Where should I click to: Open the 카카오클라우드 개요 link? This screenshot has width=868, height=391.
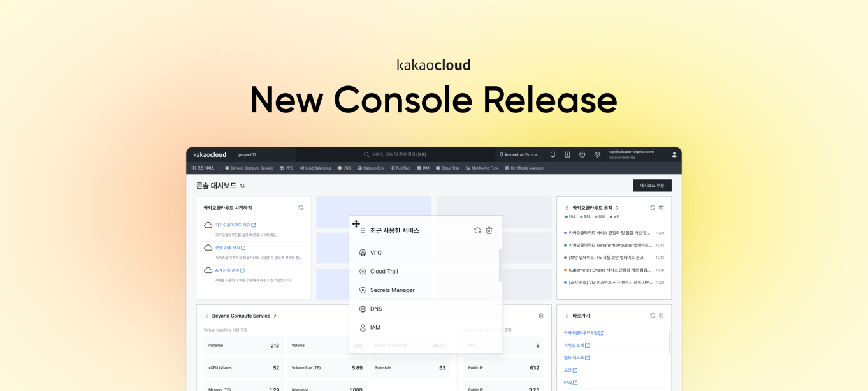pos(235,225)
